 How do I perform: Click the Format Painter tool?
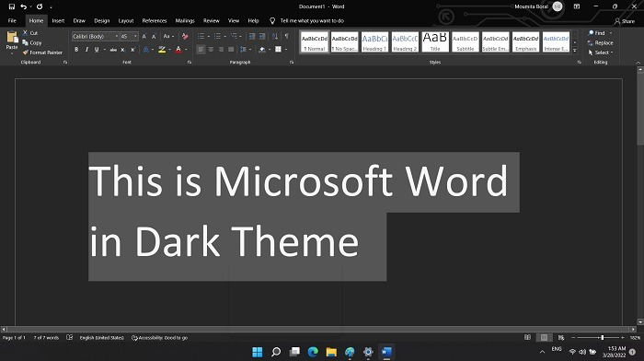[42, 52]
